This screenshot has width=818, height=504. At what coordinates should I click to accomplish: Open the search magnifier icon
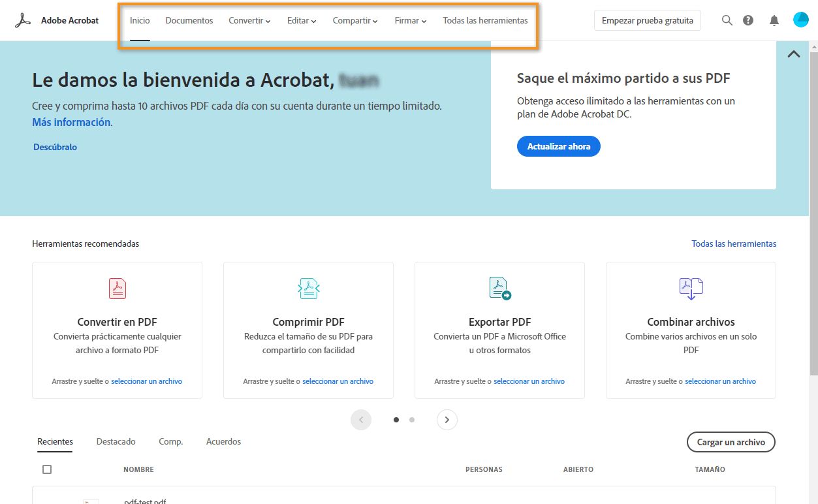tap(727, 20)
